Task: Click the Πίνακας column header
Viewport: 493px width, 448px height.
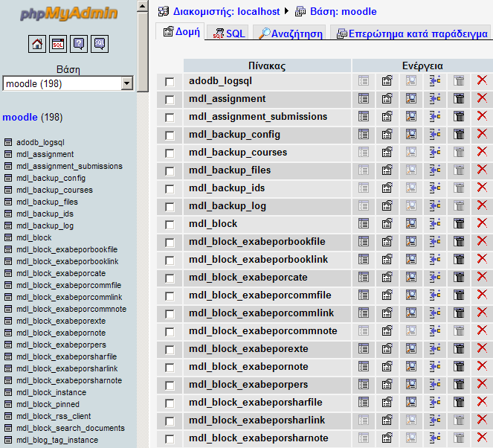Action: click(267, 65)
